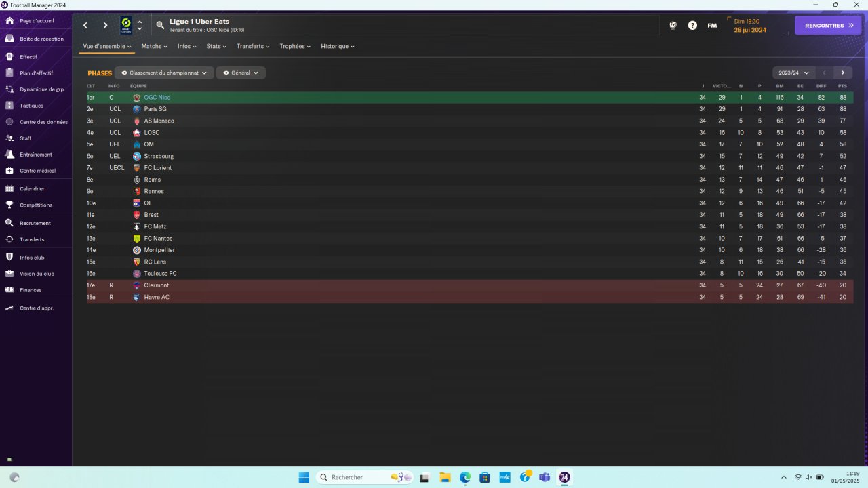Image resolution: width=868 pixels, height=488 pixels.
Task: Select the Toulouse FC row name
Action: point(160,274)
